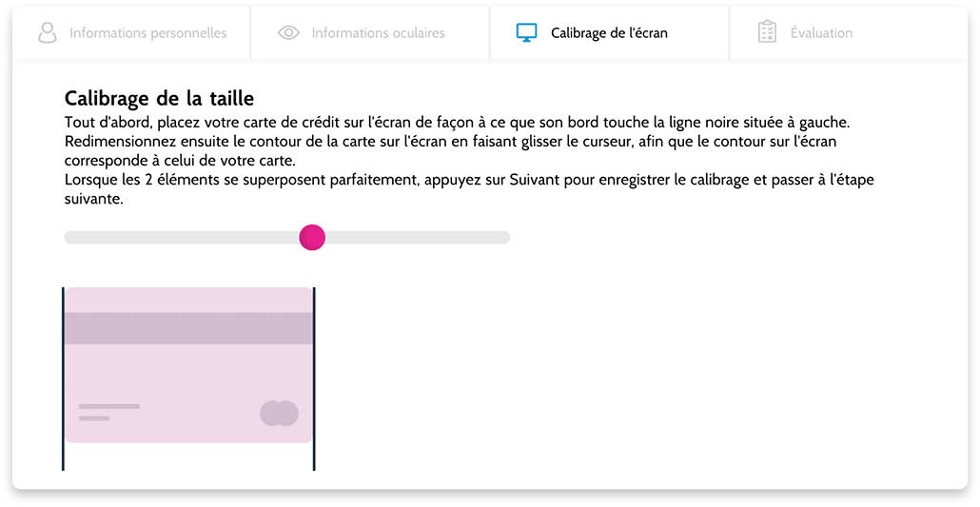Screen dimensions: 980x507
Task: Click the slider track left of the handle
Action: pos(181,238)
